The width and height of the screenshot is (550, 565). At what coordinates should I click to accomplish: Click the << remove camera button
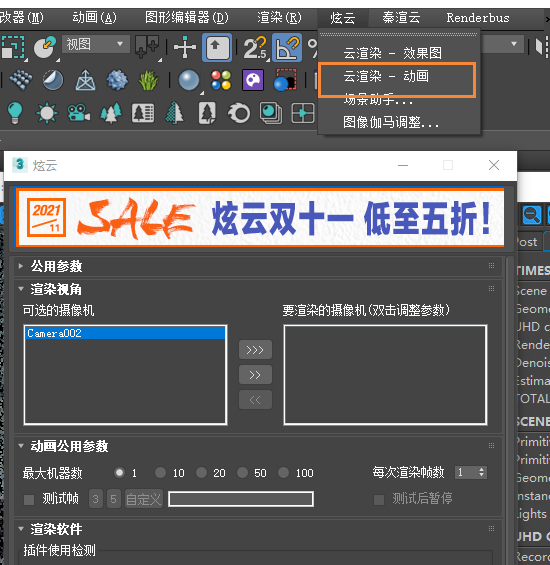(x=255, y=400)
